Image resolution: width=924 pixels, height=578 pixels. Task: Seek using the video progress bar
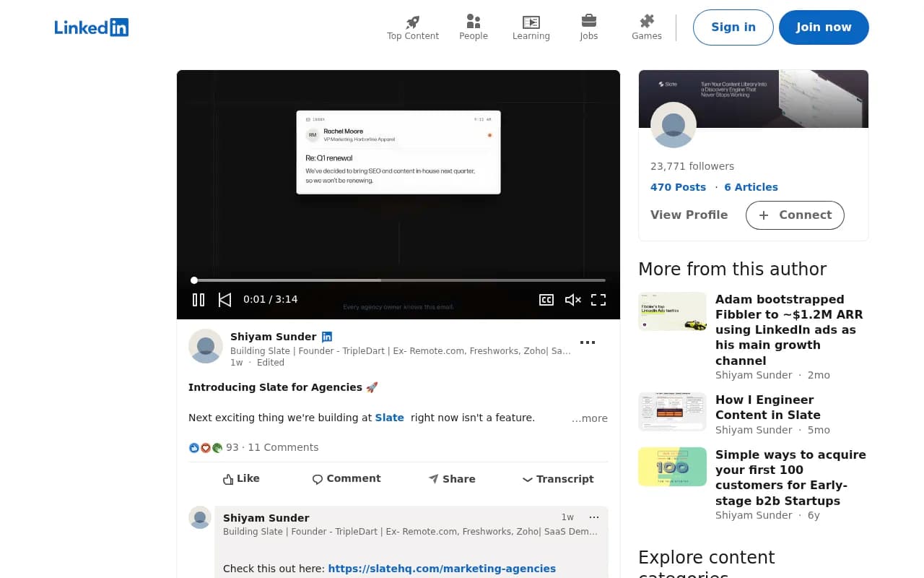click(x=398, y=280)
